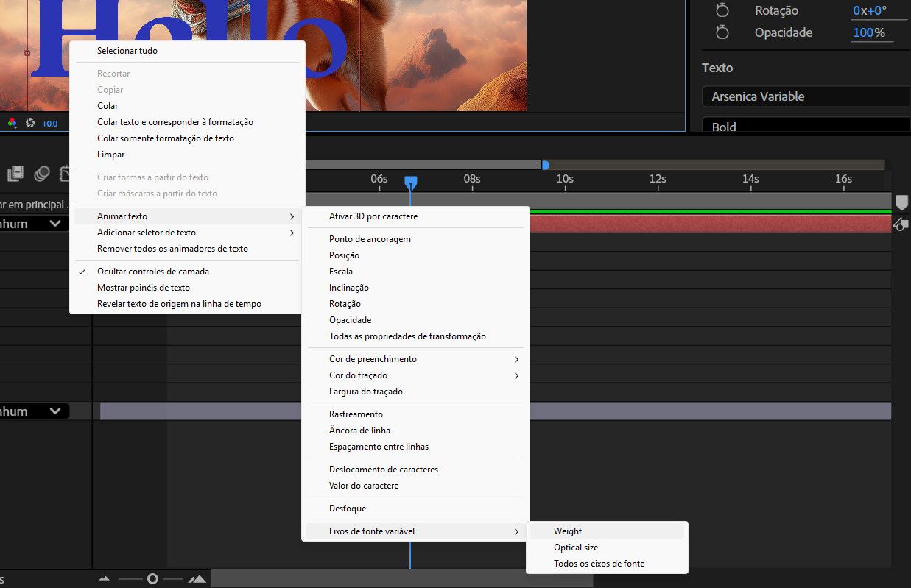Image resolution: width=911 pixels, height=588 pixels.
Task: Toggle 'Ativar 3D por caractere'
Action: [374, 216]
